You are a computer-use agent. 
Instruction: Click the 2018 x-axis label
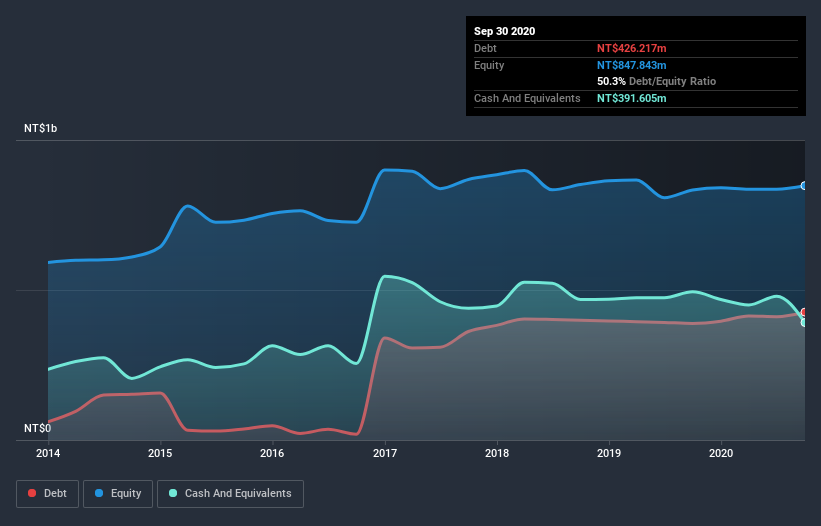point(497,453)
